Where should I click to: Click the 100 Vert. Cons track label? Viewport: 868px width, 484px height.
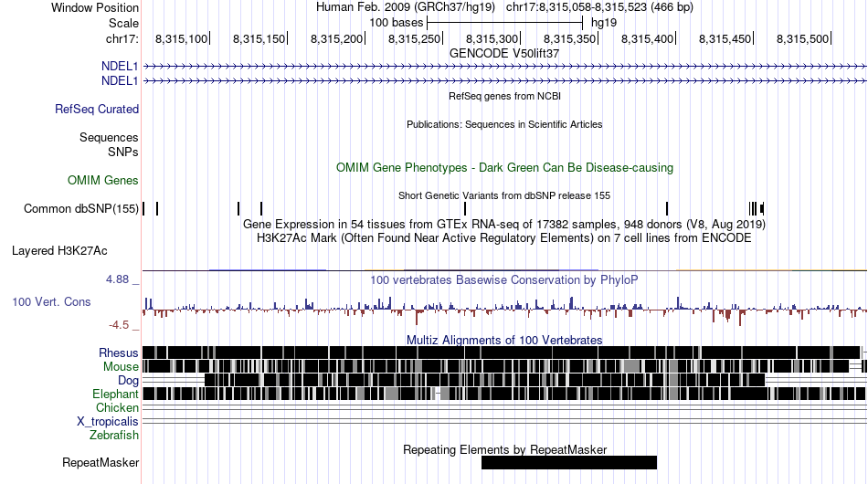click(x=51, y=301)
